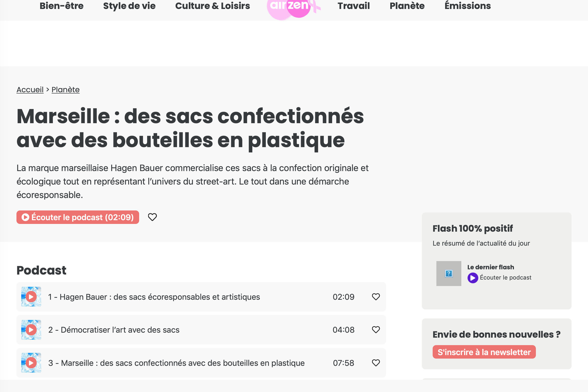This screenshot has height=392, width=588.
Task: Play the latest flash purple button
Action: [473, 278]
